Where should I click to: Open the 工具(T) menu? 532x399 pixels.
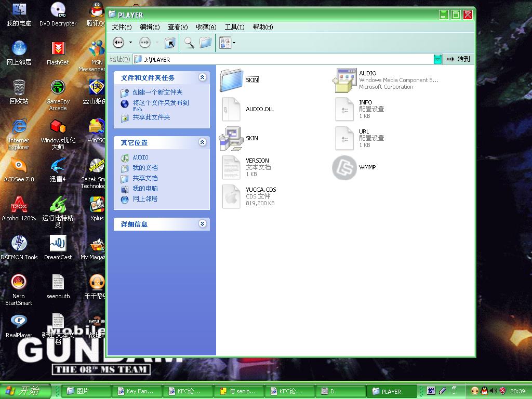tap(234, 27)
